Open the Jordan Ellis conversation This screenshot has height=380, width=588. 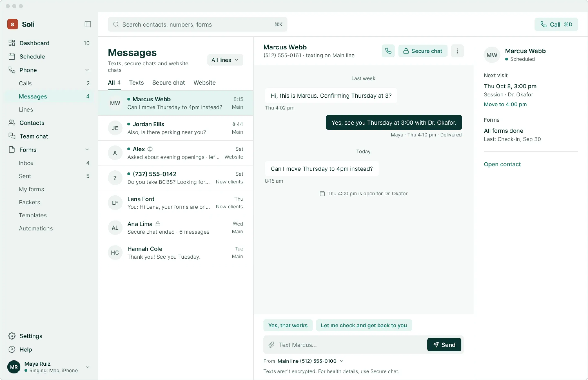176,128
